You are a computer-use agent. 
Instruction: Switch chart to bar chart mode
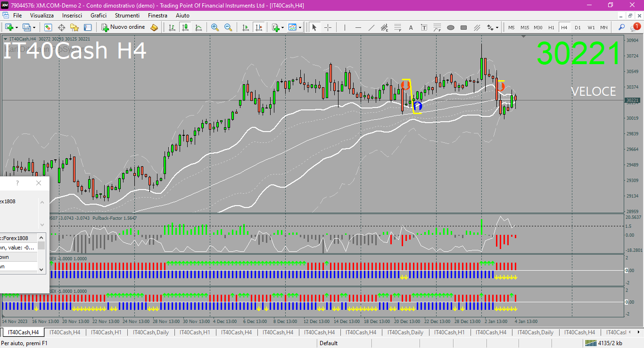pos(172,27)
